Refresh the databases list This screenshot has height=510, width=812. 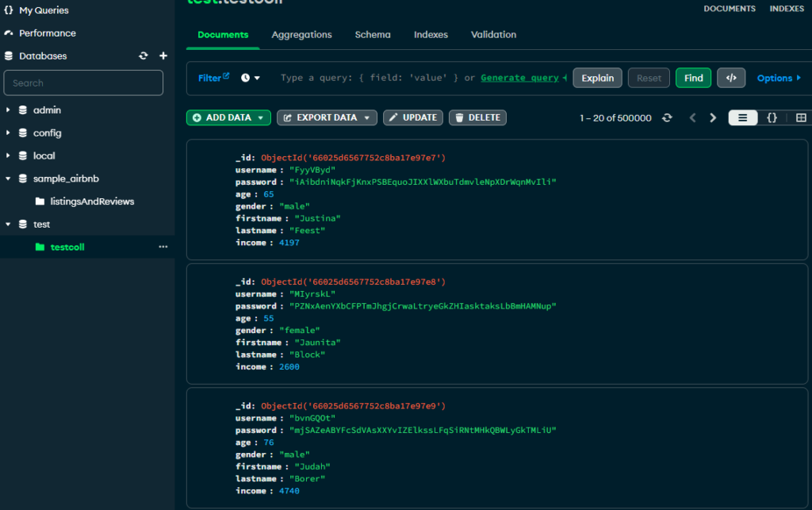[144, 56]
